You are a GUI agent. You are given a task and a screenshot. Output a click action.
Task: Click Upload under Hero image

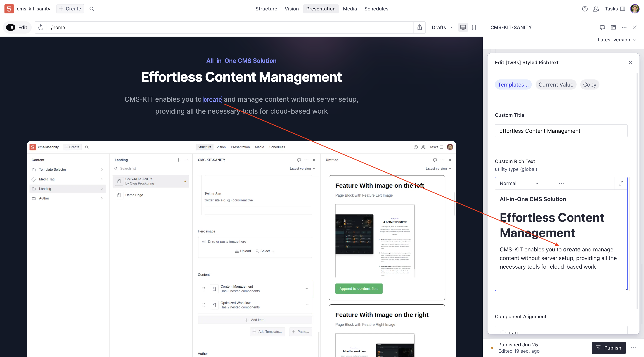point(243,251)
